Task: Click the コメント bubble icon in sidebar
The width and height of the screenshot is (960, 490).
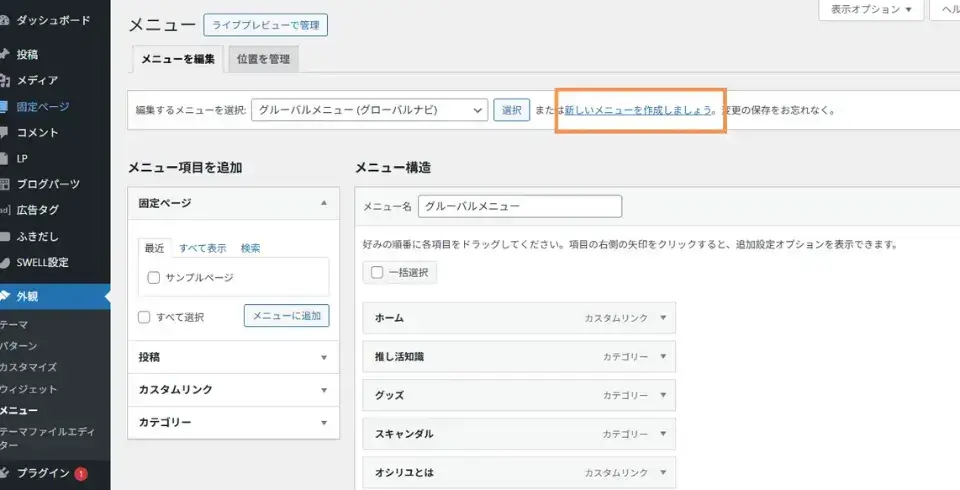Action: [x=4, y=133]
